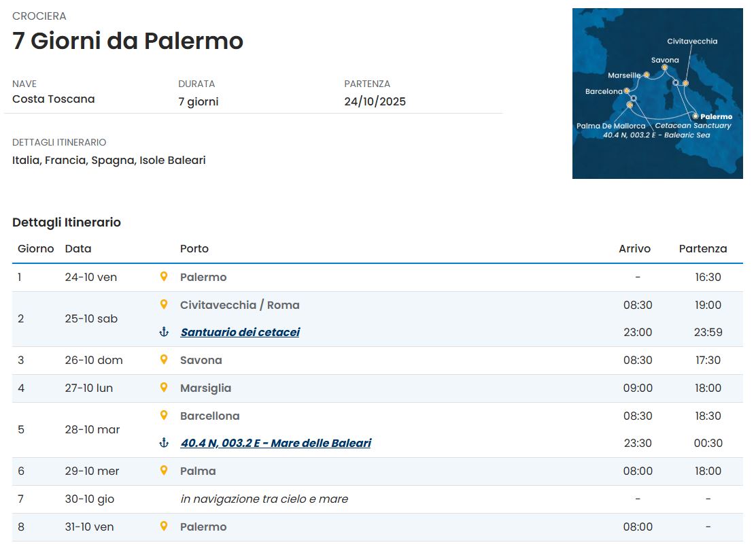756x549 pixels.
Task: Click the 17:30 departure time for Savona
Action: click(708, 360)
